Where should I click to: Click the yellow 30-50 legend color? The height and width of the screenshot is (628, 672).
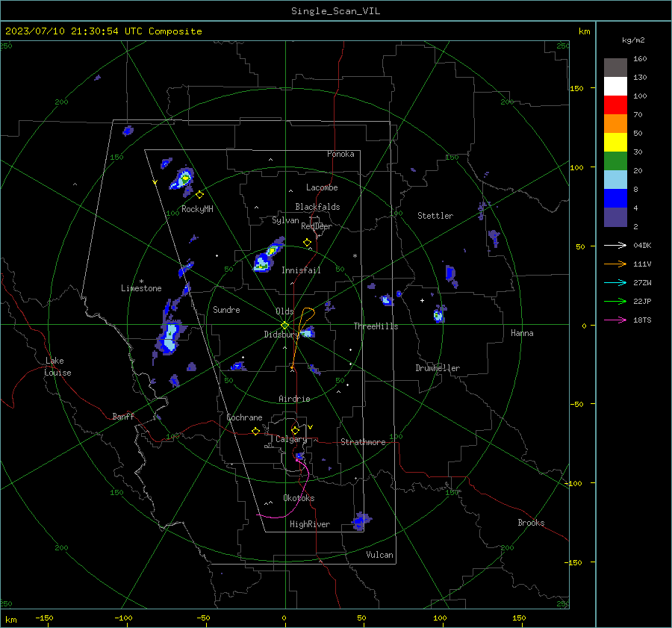coord(615,143)
